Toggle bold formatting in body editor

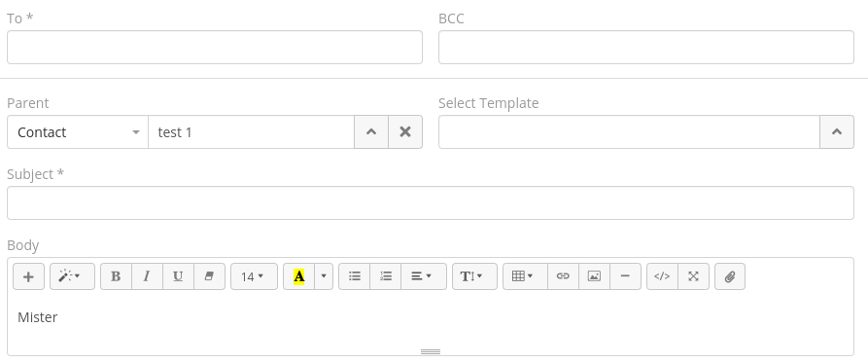click(116, 276)
